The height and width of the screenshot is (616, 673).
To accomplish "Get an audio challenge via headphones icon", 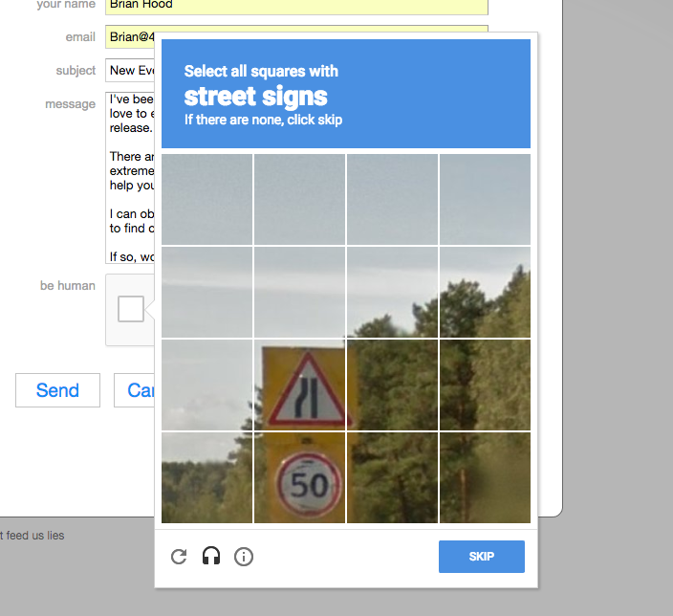I will [x=211, y=556].
